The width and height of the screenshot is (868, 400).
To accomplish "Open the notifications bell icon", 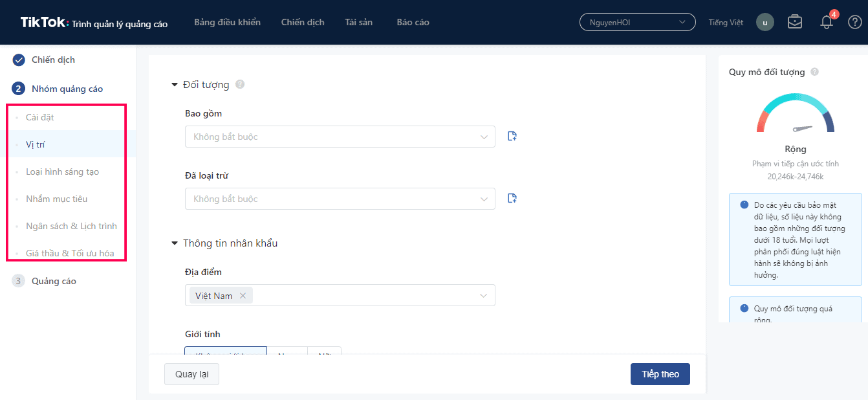I will coord(827,22).
